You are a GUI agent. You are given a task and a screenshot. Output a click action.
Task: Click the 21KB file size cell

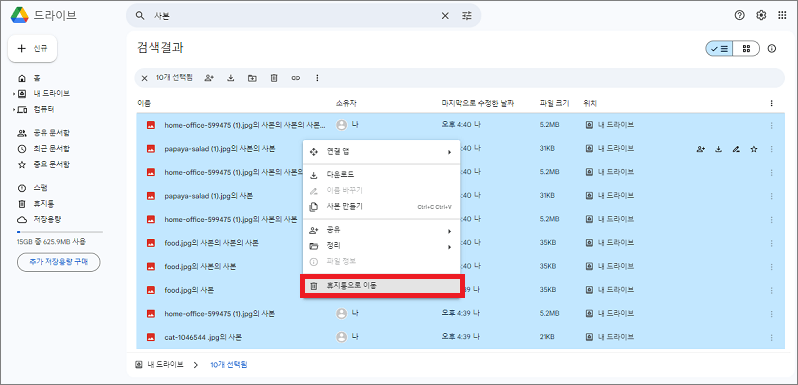click(547, 337)
